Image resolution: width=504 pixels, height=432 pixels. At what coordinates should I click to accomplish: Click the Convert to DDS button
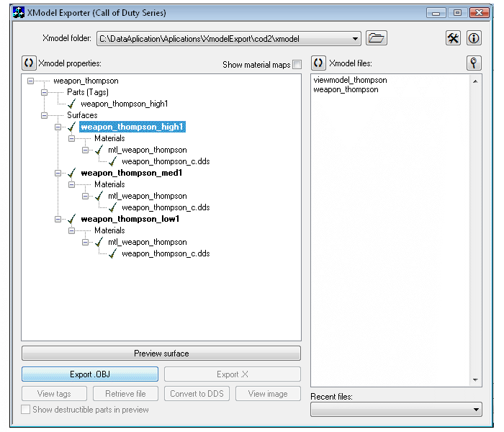click(197, 393)
